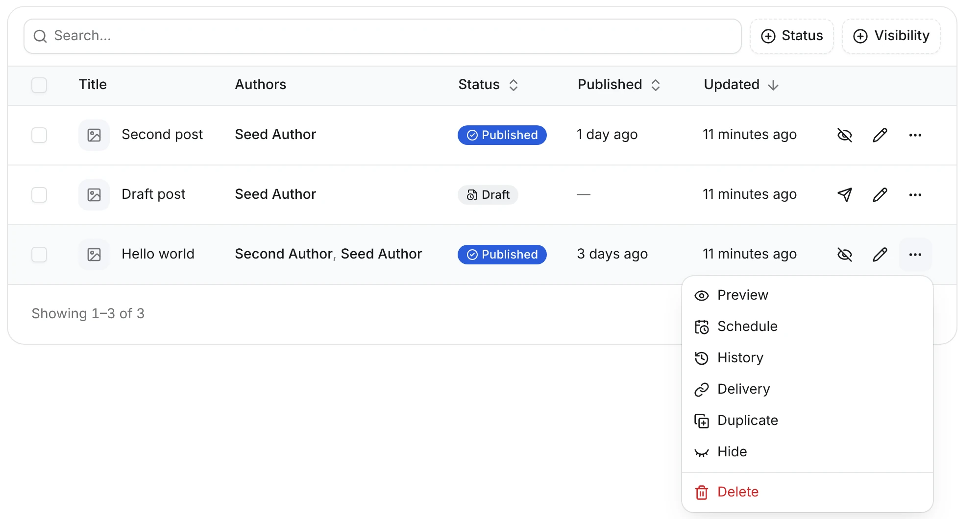Click the edit pencil for Second post

880,135
